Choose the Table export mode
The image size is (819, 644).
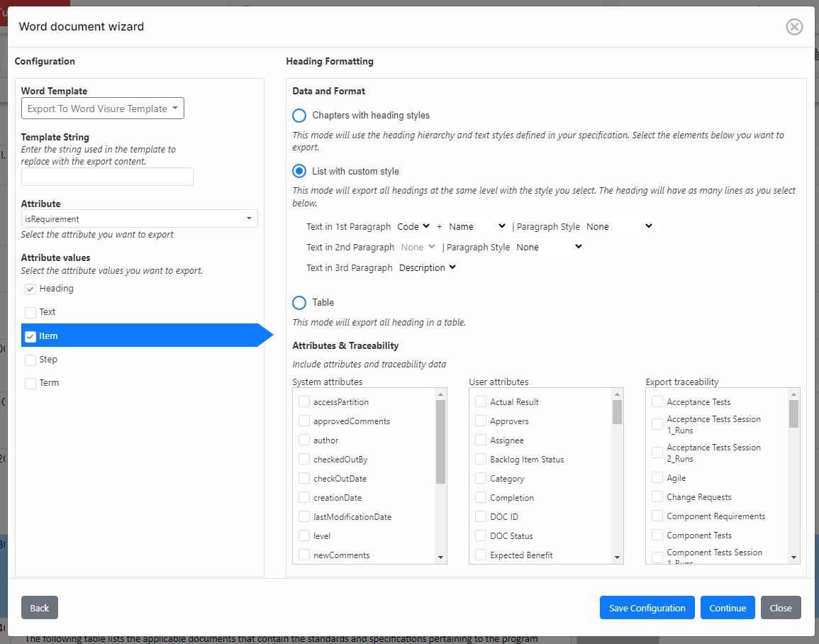coord(300,303)
